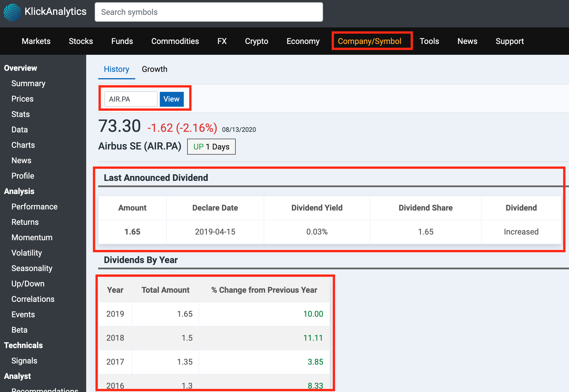Open Up/Down in the sidebar
The height and width of the screenshot is (392, 569).
pyautogui.click(x=28, y=284)
